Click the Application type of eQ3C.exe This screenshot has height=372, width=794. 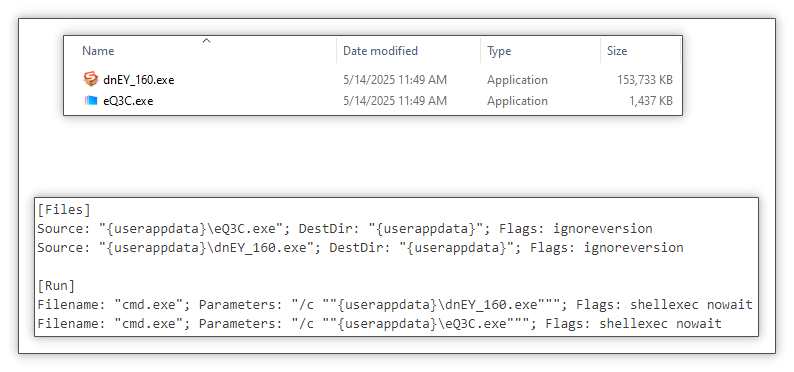[518, 101]
